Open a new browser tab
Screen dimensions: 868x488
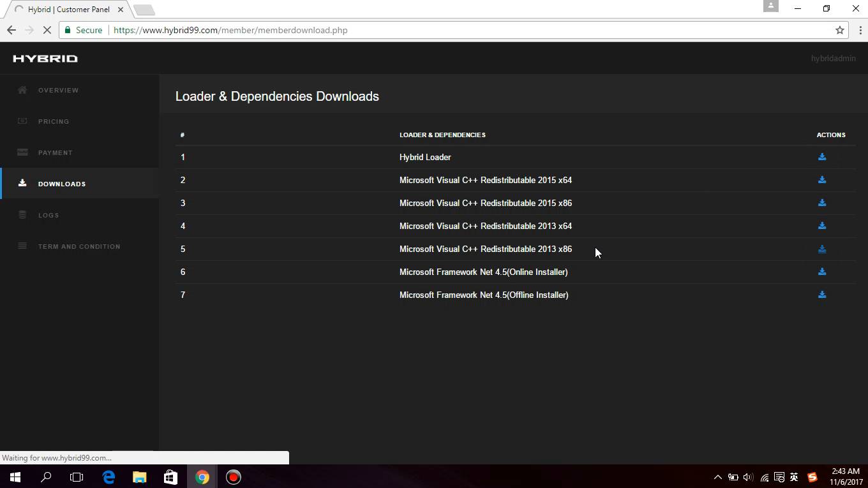click(144, 10)
